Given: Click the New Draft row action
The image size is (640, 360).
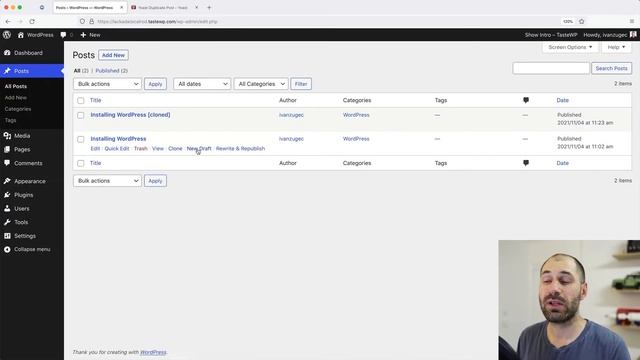Looking at the screenshot, I should pos(199,149).
